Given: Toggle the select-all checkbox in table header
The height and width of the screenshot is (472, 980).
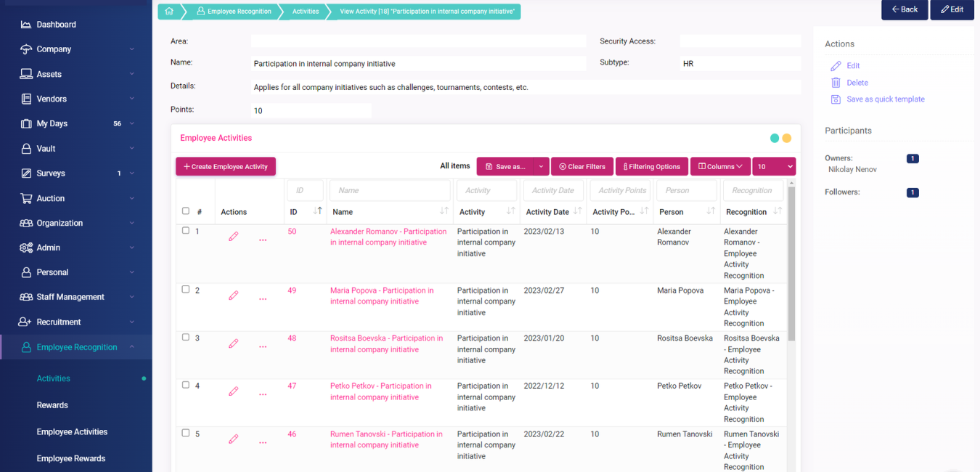Looking at the screenshot, I should pos(186,211).
